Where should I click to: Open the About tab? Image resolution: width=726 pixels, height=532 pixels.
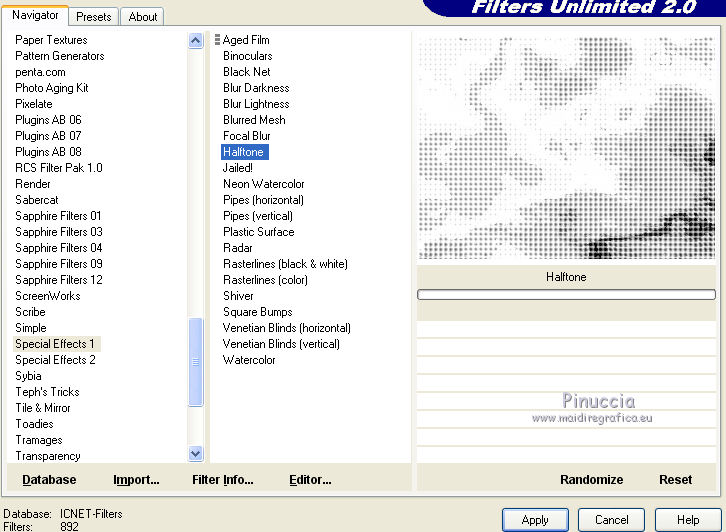point(143,17)
